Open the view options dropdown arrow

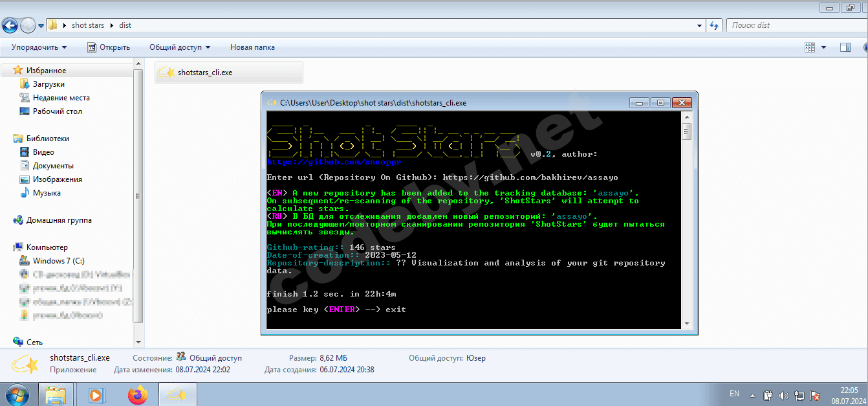823,47
